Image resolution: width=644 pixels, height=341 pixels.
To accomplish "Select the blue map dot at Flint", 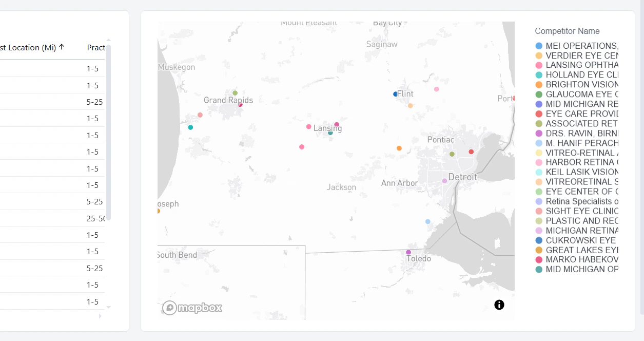I will tap(395, 94).
